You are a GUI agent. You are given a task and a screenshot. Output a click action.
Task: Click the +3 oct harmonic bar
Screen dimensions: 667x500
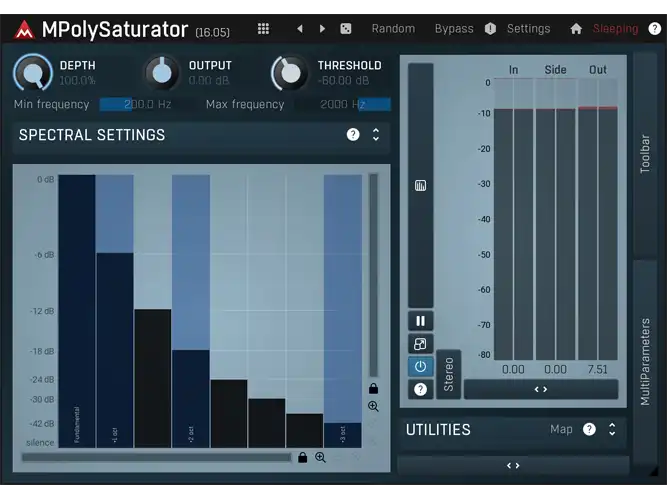pyautogui.click(x=342, y=435)
